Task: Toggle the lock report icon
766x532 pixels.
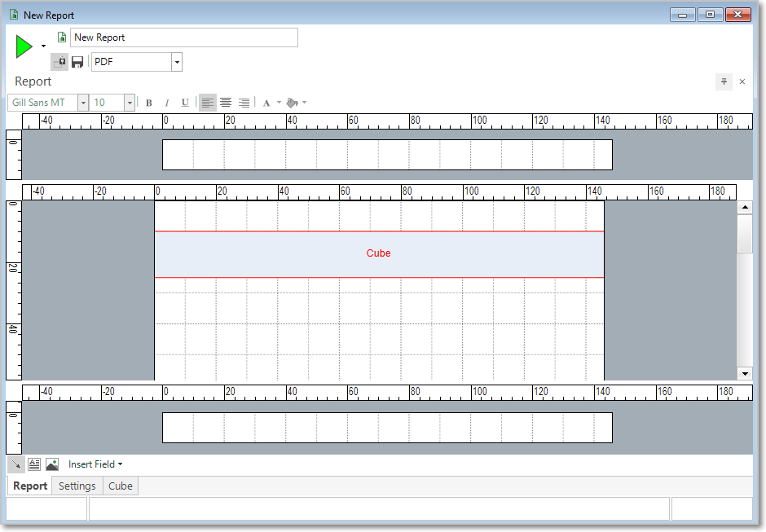Action: click(60, 62)
